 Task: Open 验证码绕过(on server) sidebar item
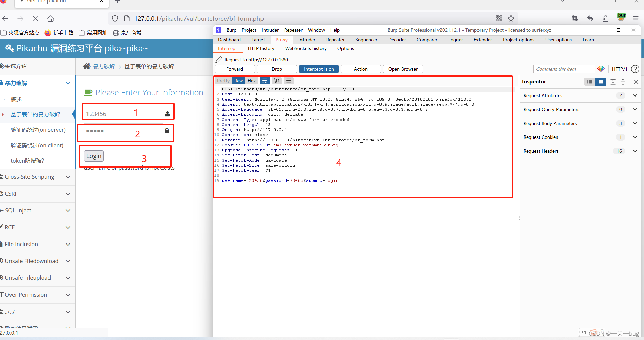tap(38, 130)
